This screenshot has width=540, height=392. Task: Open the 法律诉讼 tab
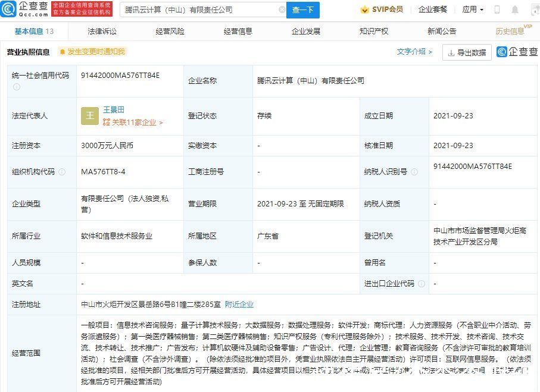[102, 32]
